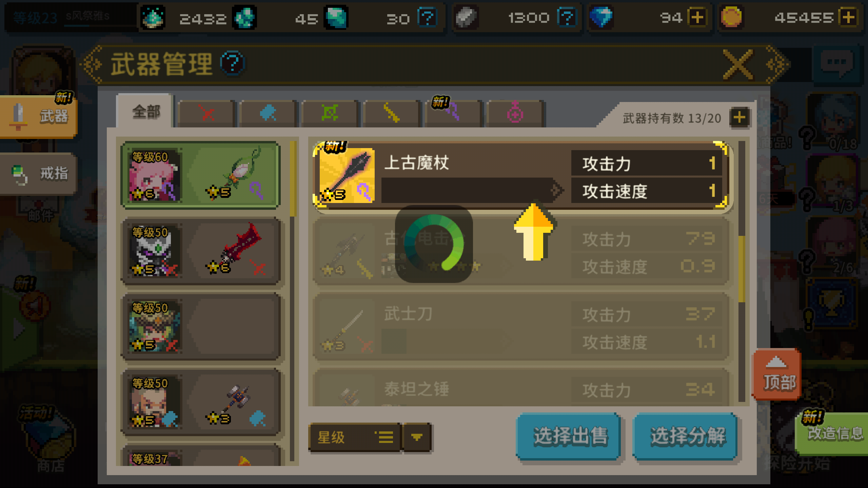Click the 选择出售 button

568,436
